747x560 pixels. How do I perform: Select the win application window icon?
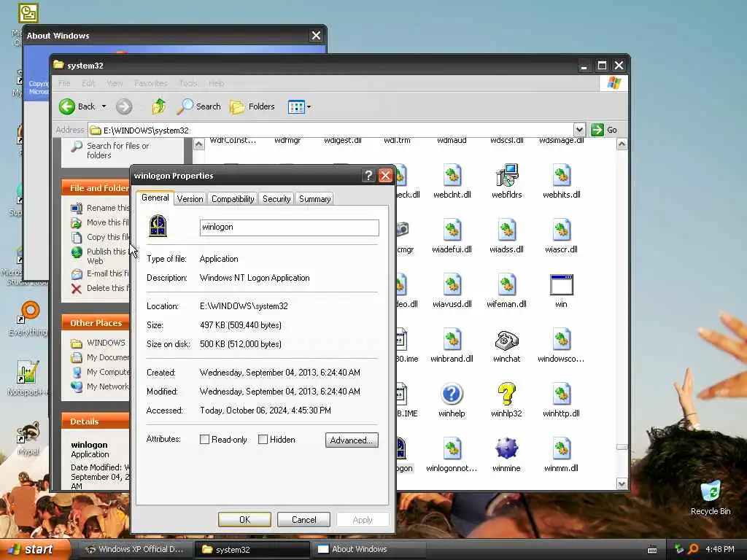coord(562,285)
